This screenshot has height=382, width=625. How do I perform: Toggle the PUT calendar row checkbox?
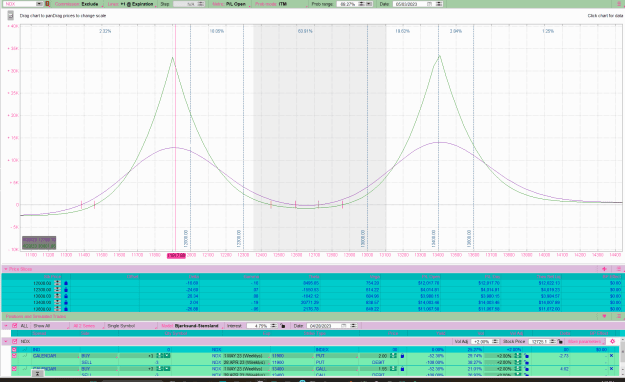point(14,356)
